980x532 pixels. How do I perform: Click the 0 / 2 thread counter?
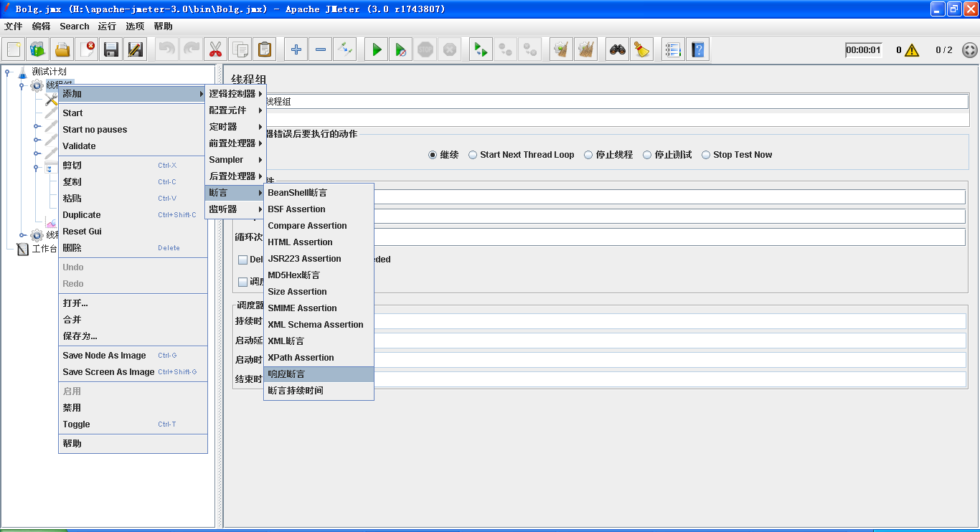tap(944, 50)
